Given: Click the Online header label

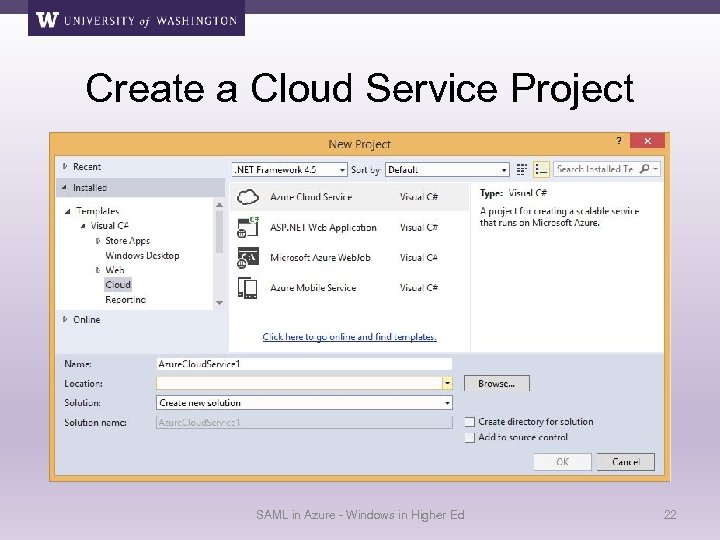Looking at the screenshot, I should click(x=87, y=319).
